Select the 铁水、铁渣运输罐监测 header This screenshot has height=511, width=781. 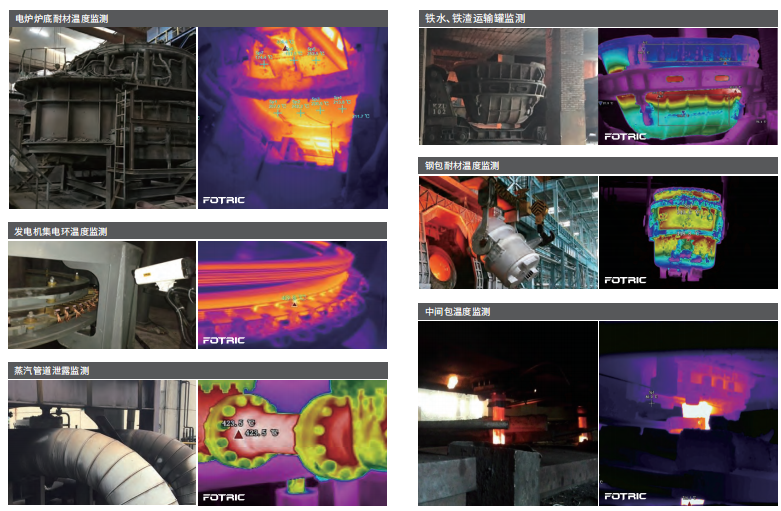pyautogui.click(x=475, y=18)
